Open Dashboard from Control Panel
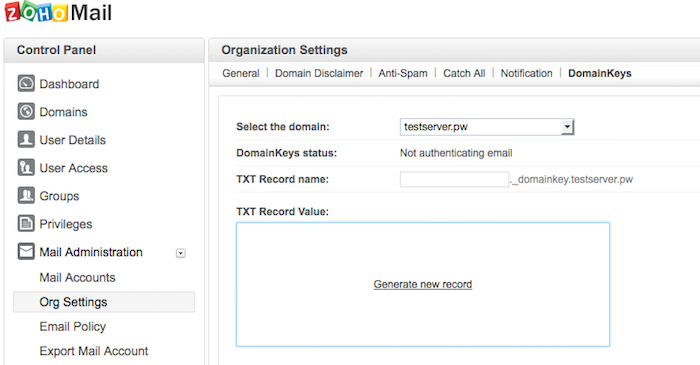Screen dimensions: 700x365 [x=69, y=84]
